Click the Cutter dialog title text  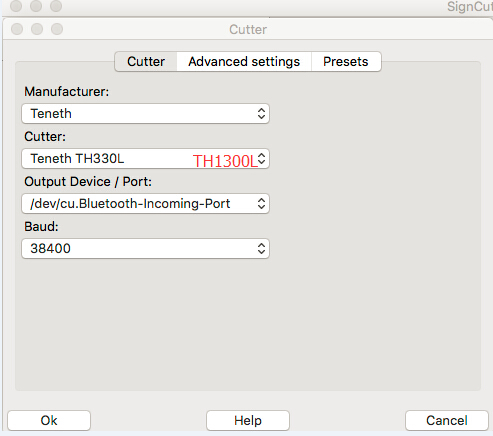(x=248, y=30)
